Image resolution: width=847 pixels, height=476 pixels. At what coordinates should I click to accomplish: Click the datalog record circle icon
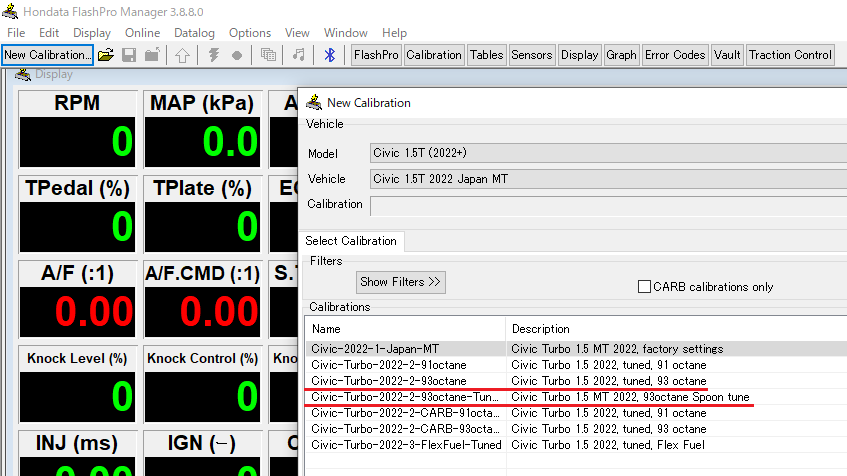[x=237, y=55]
